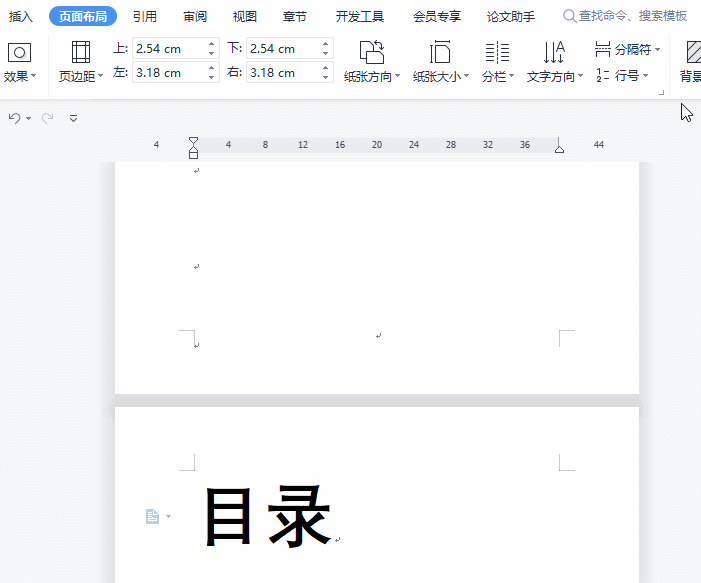Open the 开发工具 tab
701x583 pixels.
pyautogui.click(x=360, y=17)
